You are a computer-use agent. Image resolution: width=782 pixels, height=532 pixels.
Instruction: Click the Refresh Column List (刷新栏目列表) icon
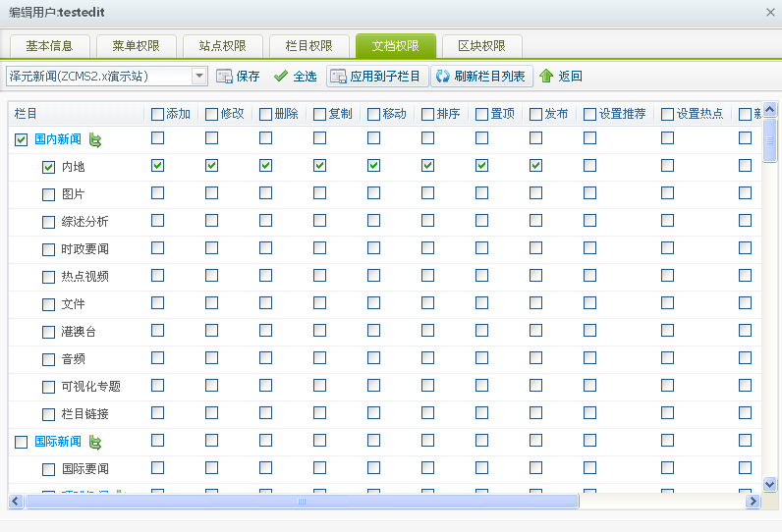tap(442, 77)
